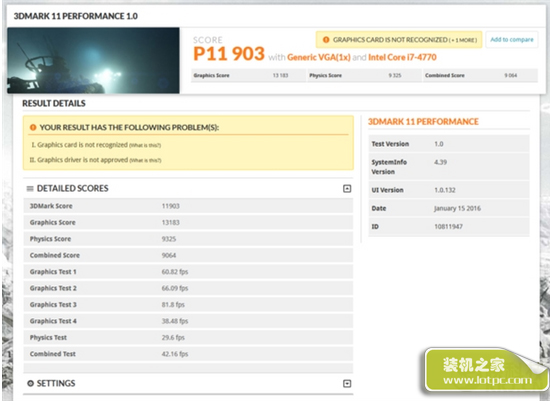Click the 3DMARK 11 PERFORMANCE 1.0 page title
This screenshot has height=405, width=550.
coord(75,16)
